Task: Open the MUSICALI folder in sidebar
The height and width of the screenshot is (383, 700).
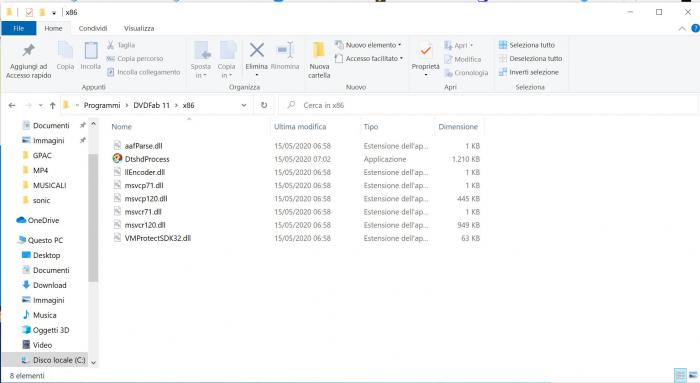Action: click(49, 185)
